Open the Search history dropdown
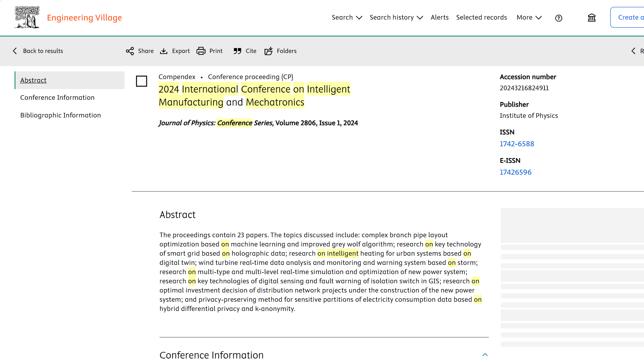 tap(396, 18)
